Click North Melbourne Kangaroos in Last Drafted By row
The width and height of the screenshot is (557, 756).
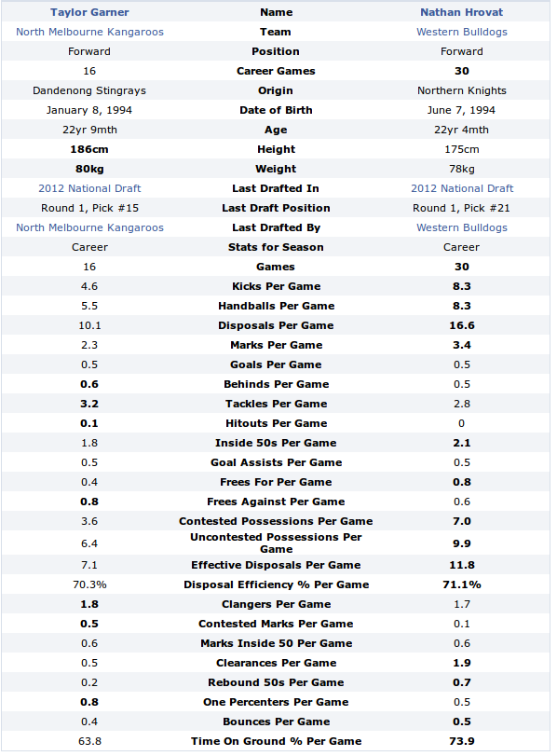coord(89,227)
